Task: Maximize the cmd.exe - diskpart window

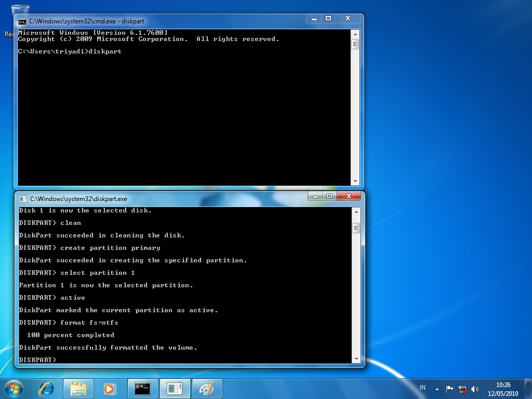Action: (328, 19)
